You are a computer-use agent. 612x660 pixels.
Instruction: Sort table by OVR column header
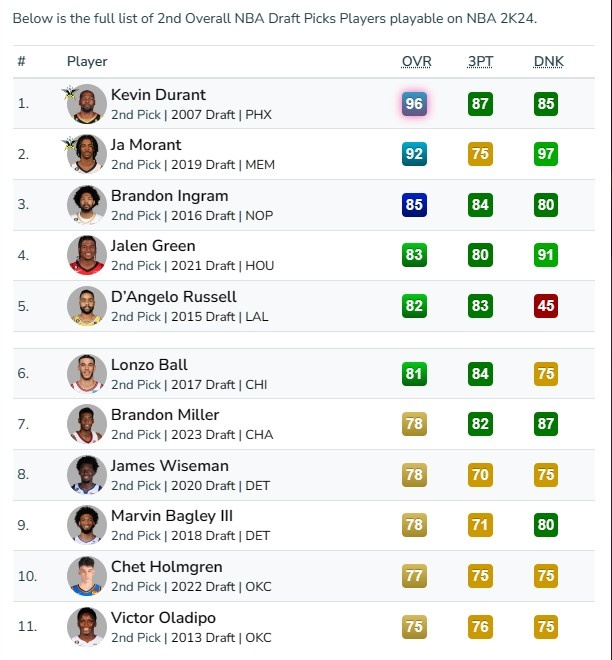[416, 61]
